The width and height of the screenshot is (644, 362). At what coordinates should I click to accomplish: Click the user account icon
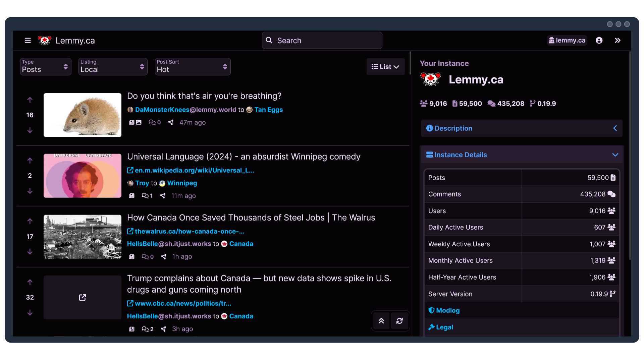pos(599,40)
